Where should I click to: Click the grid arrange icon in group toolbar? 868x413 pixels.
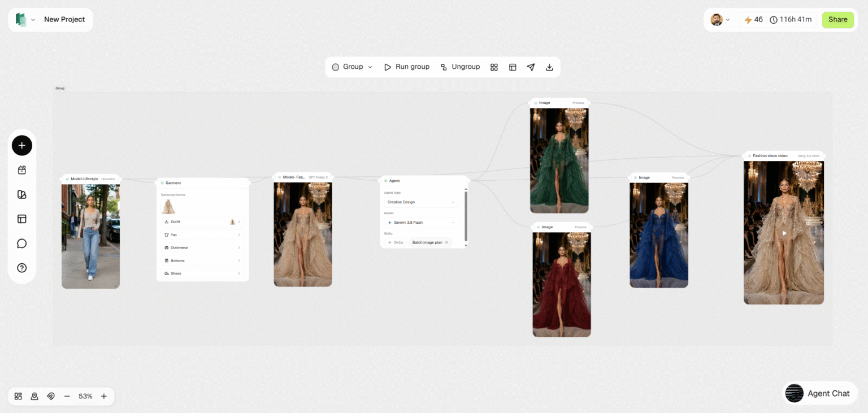point(494,67)
